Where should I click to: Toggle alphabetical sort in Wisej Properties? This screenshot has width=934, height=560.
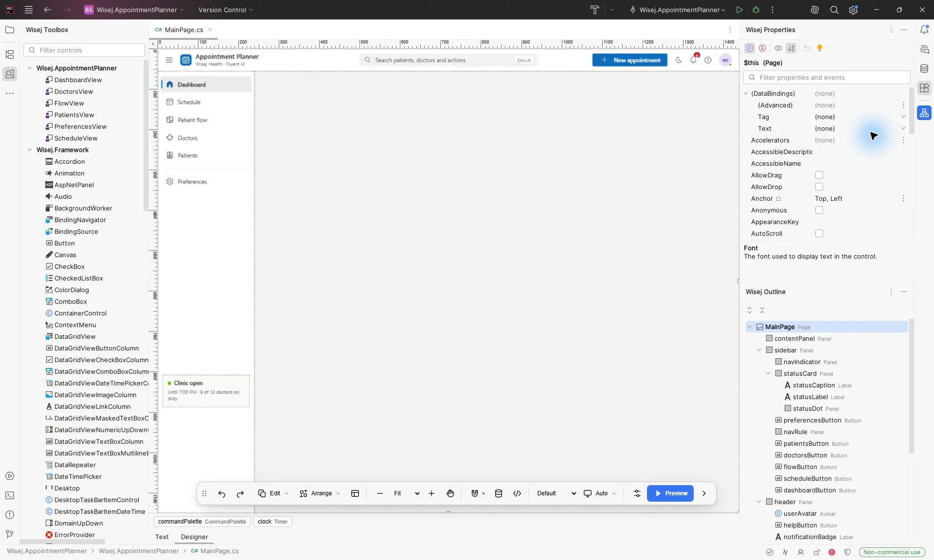pyautogui.click(x=791, y=48)
